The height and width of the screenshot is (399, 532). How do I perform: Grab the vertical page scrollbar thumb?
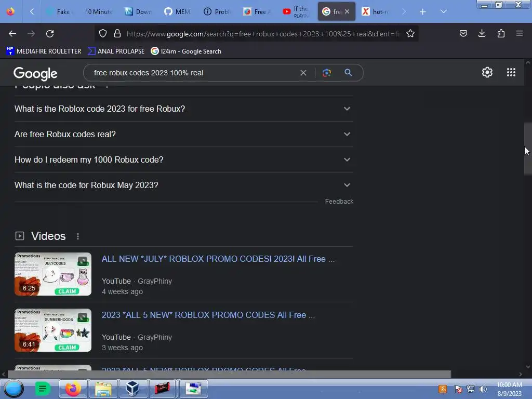[x=528, y=149]
